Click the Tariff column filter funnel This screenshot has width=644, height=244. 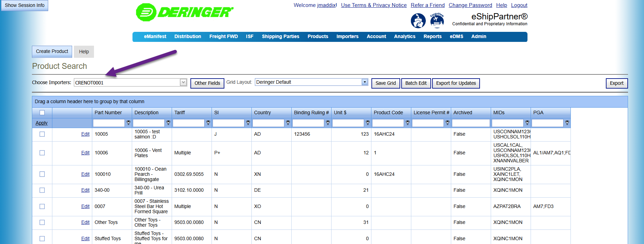(x=208, y=123)
